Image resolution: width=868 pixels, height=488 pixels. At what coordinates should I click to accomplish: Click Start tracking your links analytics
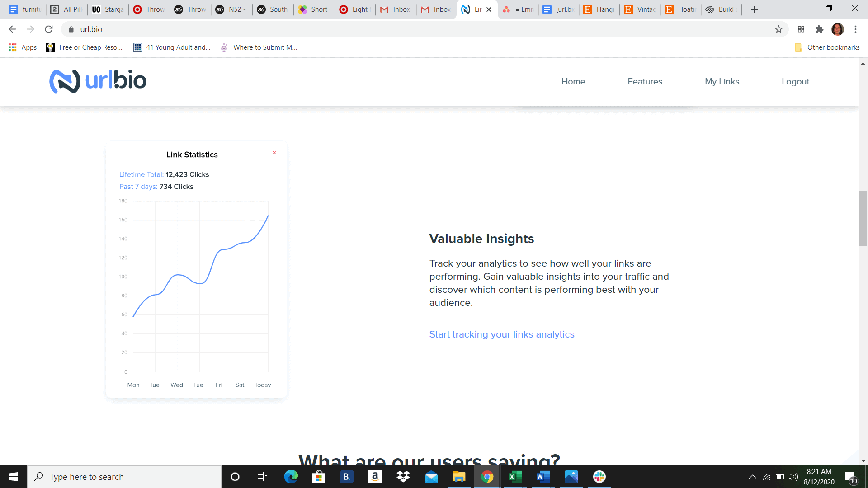(502, 334)
